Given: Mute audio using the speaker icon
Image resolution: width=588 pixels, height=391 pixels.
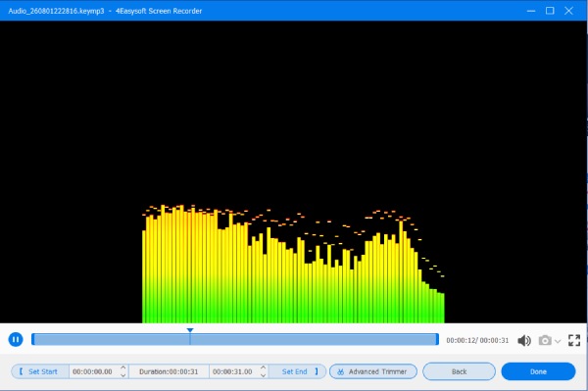Looking at the screenshot, I should pyautogui.click(x=524, y=340).
